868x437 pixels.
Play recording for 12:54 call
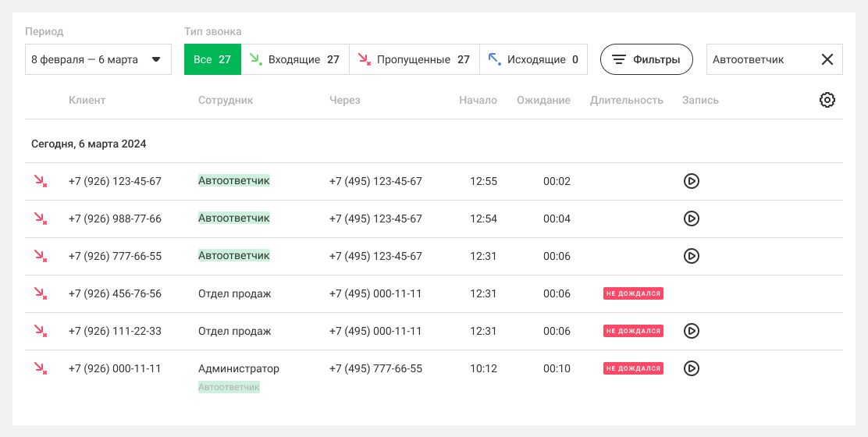point(691,218)
